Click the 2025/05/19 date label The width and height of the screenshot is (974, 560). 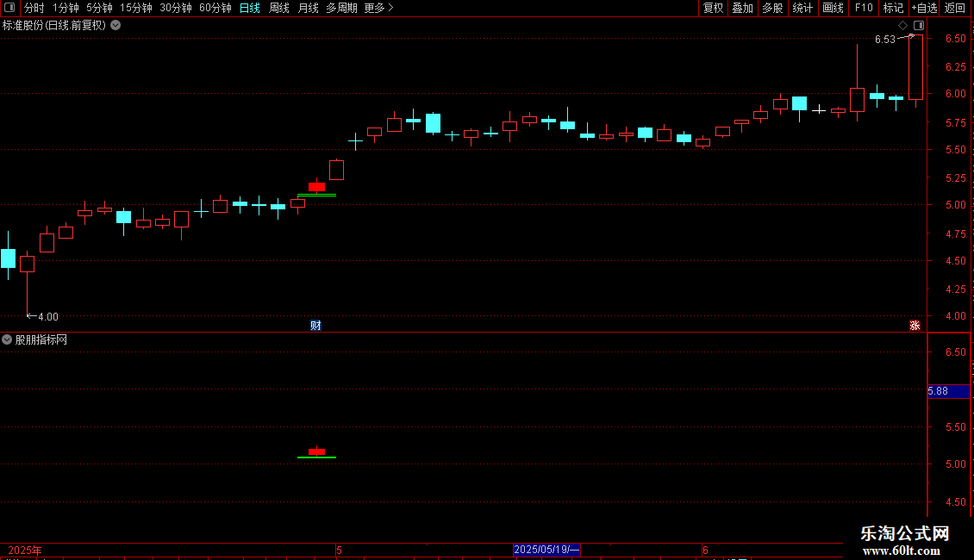[546, 550]
